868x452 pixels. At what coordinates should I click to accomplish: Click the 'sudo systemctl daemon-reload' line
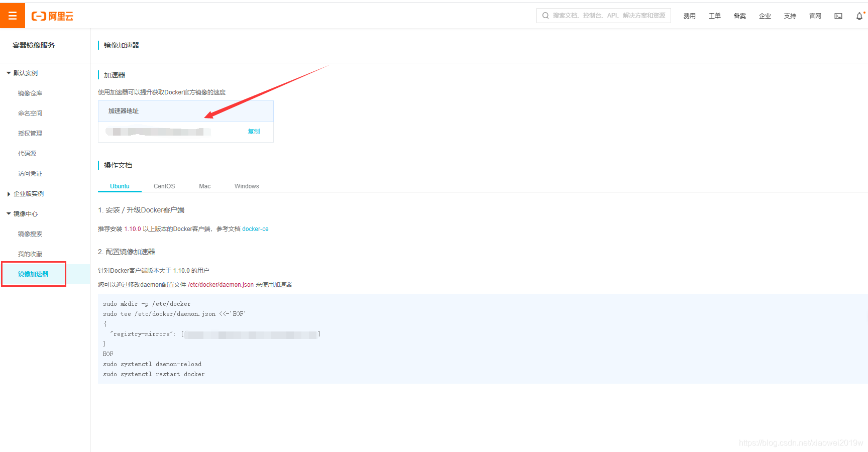point(152,364)
